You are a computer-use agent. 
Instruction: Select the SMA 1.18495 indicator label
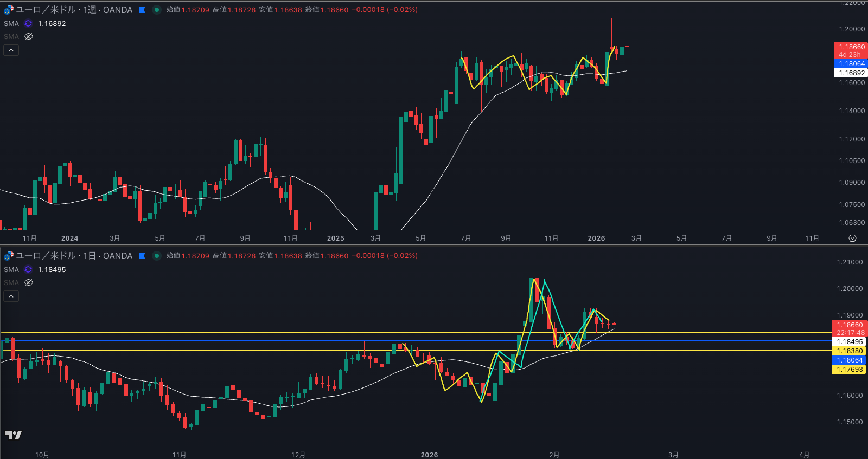11,270
